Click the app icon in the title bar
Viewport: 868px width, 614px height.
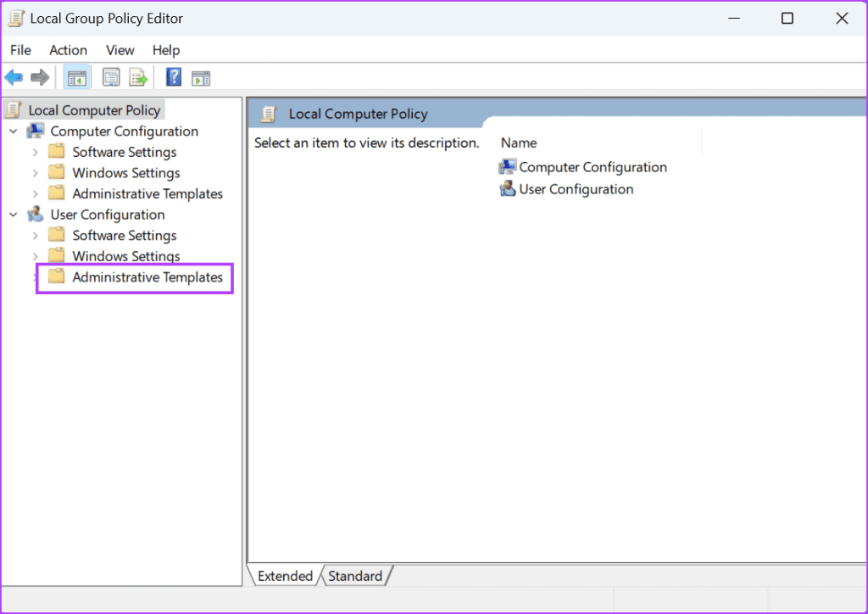click(x=16, y=19)
